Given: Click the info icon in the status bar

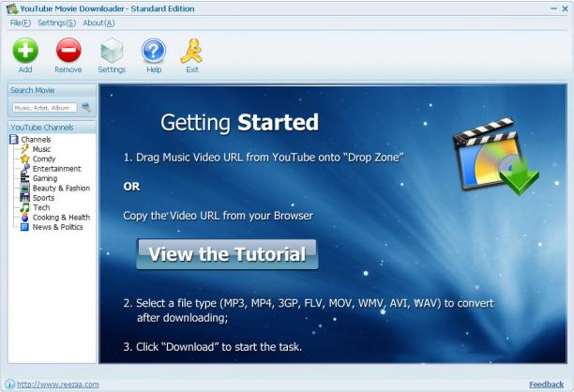Looking at the screenshot, I should click(10, 384).
